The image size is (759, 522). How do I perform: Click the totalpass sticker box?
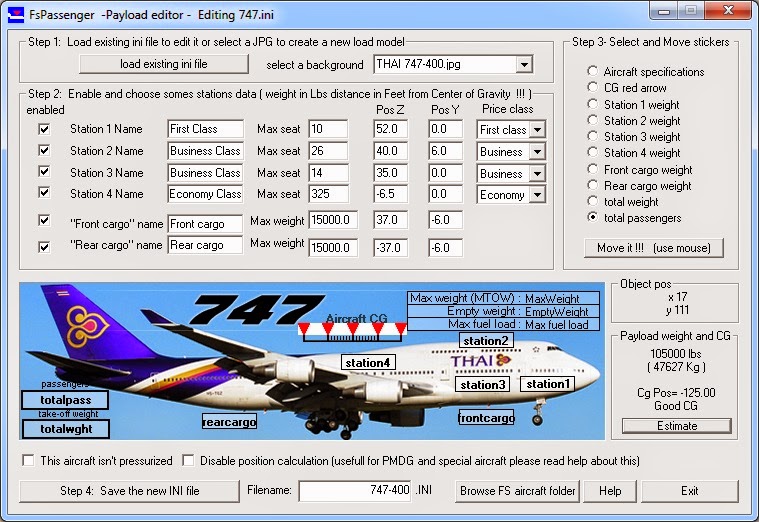[x=65, y=400]
